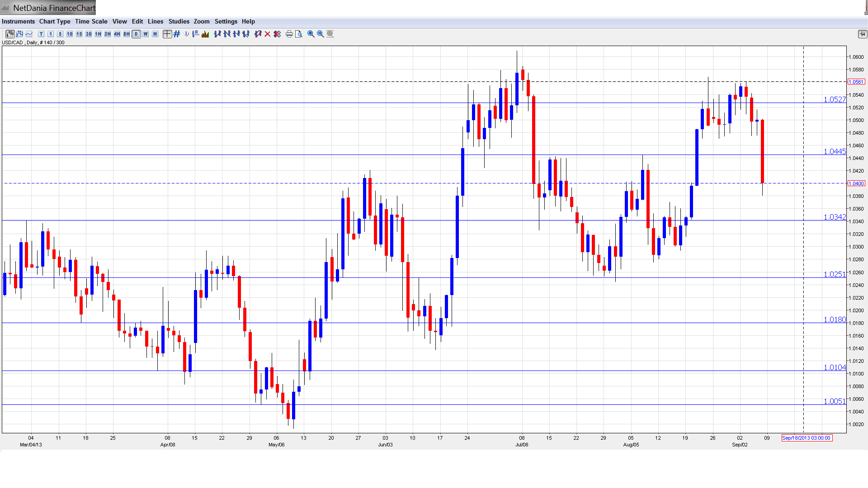
Task: Set the 4H time scale
Action: coord(117,34)
